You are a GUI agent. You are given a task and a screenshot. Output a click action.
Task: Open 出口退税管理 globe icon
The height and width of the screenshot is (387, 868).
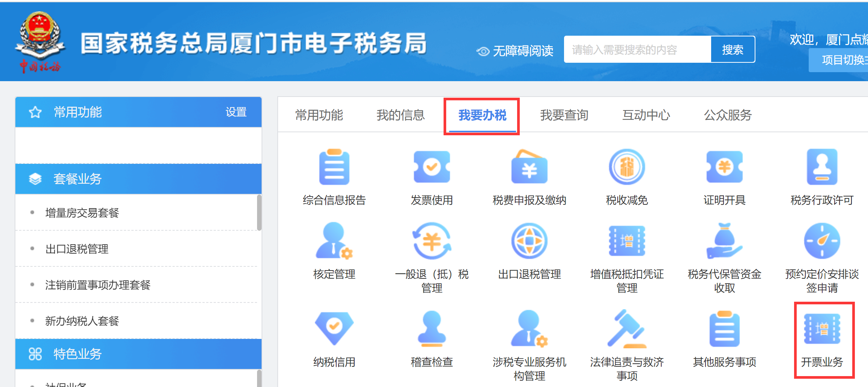click(529, 241)
